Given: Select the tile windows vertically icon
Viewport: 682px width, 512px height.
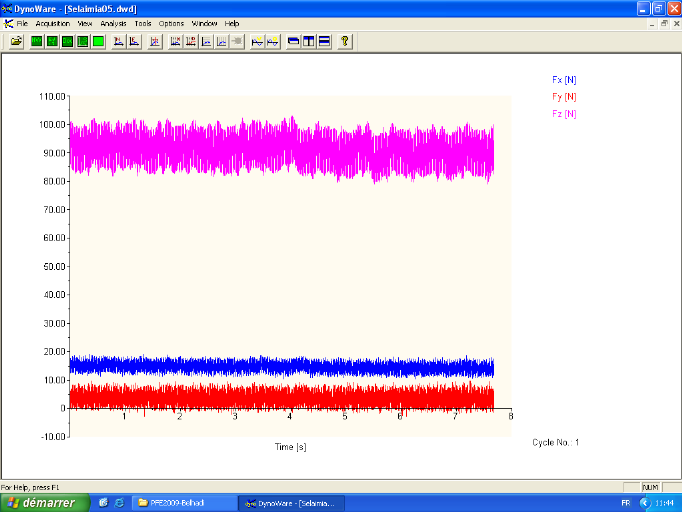Looking at the screenshot, I should click(x=309, y=41).
